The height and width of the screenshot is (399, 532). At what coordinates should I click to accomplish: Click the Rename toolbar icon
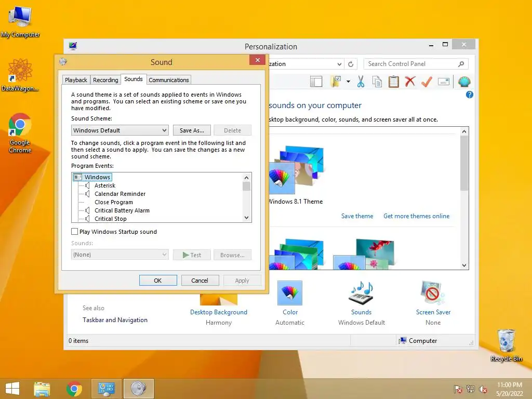point(444,82)
